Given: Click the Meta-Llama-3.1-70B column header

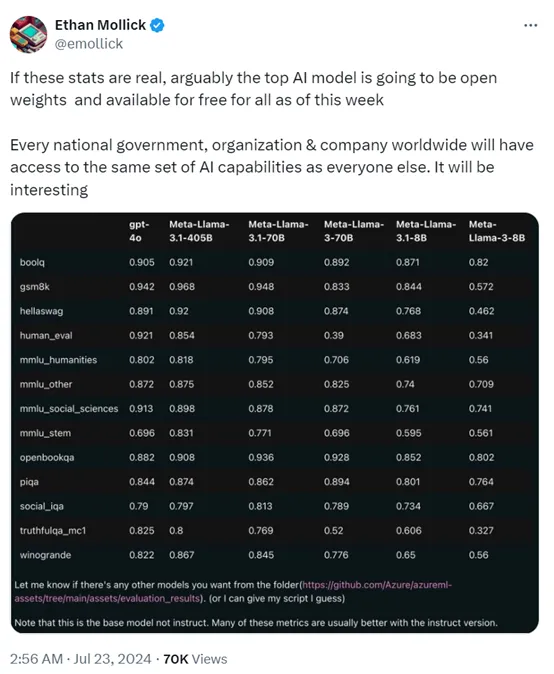Looking at the screenshot, I should 278,231.
